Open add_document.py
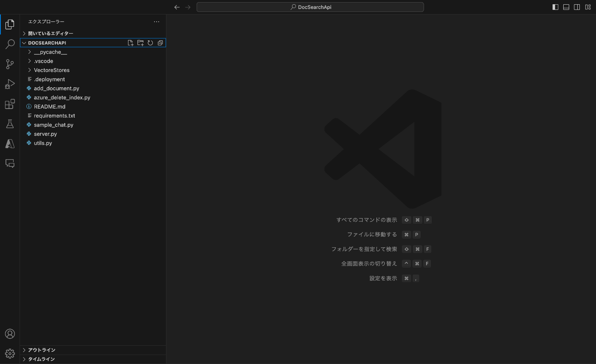Screen dimensions: 596x364 click(93, 89)
